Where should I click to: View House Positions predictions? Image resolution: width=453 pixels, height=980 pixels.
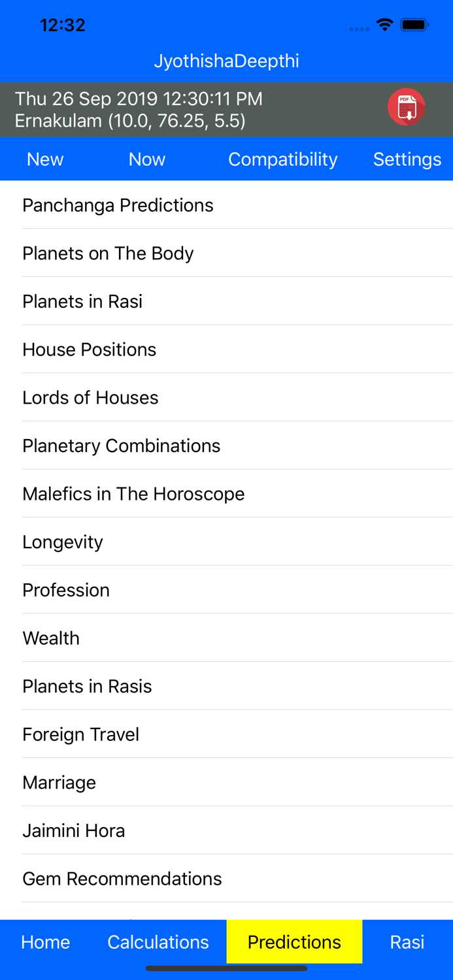click(90, 350)
